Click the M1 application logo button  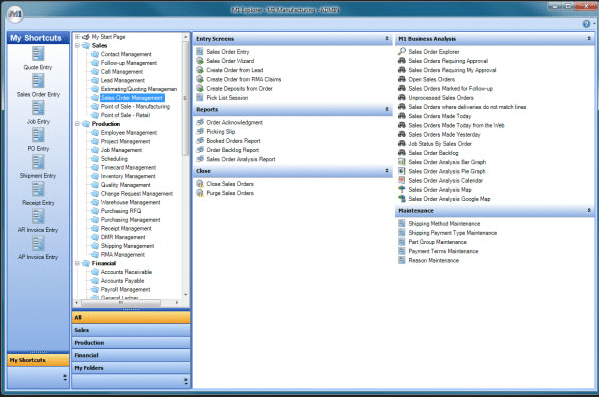(15, 14)
